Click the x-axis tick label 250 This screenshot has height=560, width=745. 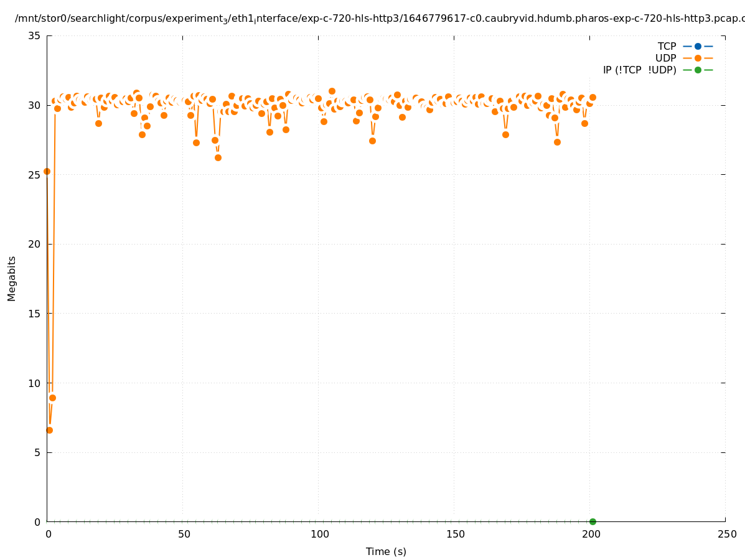pyautogui.click(x=726, y=534)
